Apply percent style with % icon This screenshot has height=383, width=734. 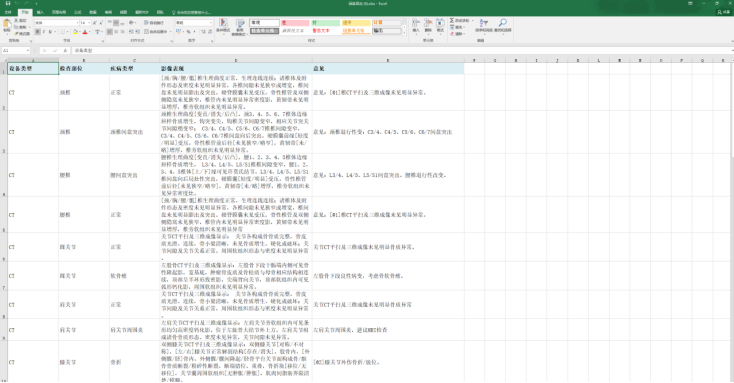(x=188, y=32)
